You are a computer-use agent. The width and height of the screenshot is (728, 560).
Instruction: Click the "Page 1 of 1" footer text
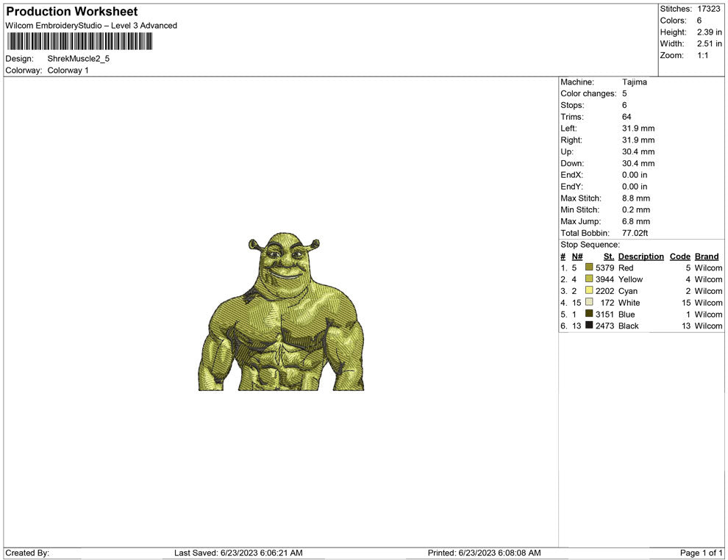click(701, 553)
